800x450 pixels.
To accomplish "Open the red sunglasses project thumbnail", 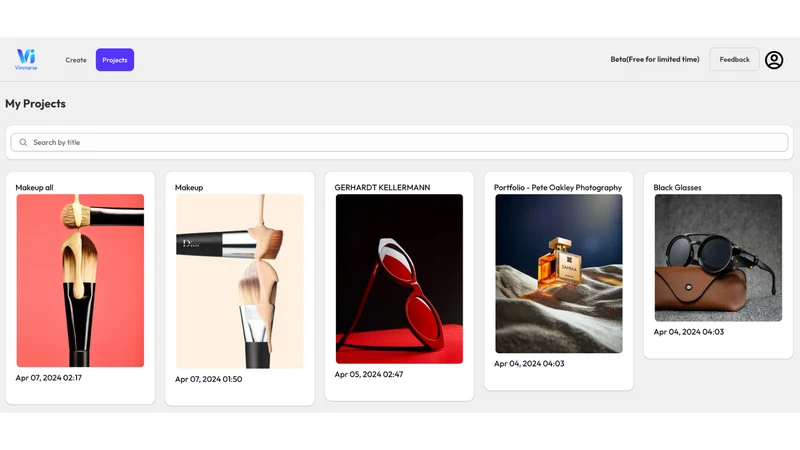I will 399,279.
